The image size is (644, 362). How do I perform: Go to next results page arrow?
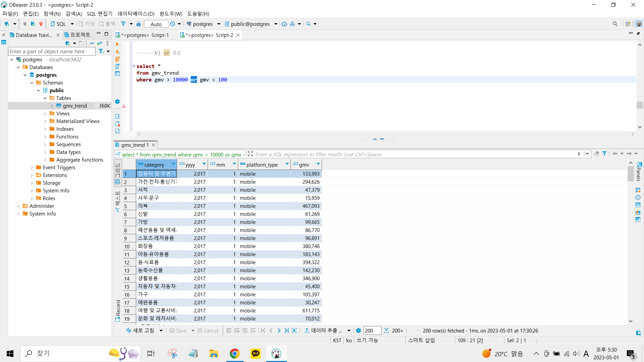click(279, 330)
